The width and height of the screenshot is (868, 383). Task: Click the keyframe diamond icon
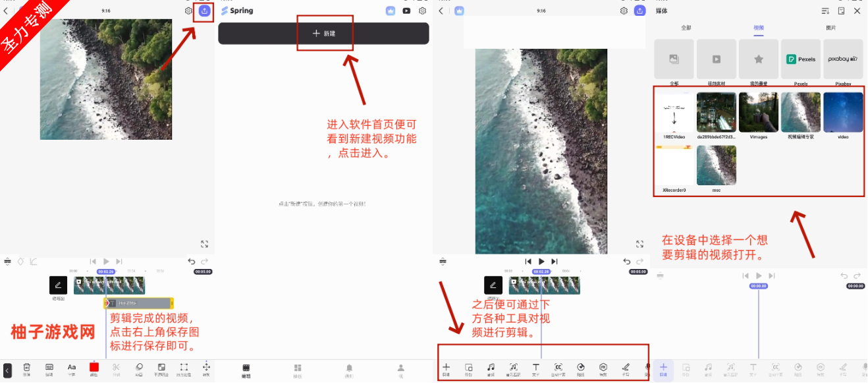pyautogui.click(x=20, y=262)
